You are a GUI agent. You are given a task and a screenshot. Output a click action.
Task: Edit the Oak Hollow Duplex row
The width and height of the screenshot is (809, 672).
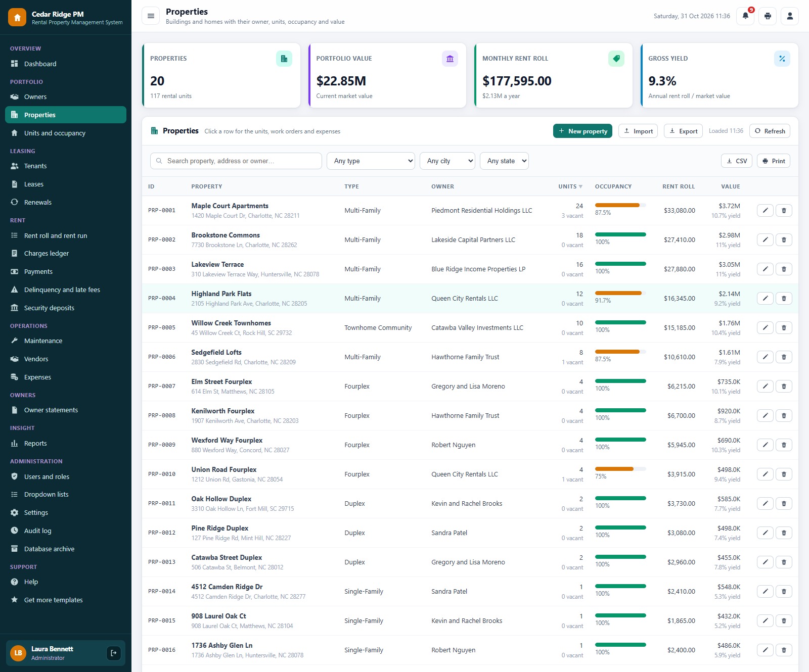pos(766,504)
